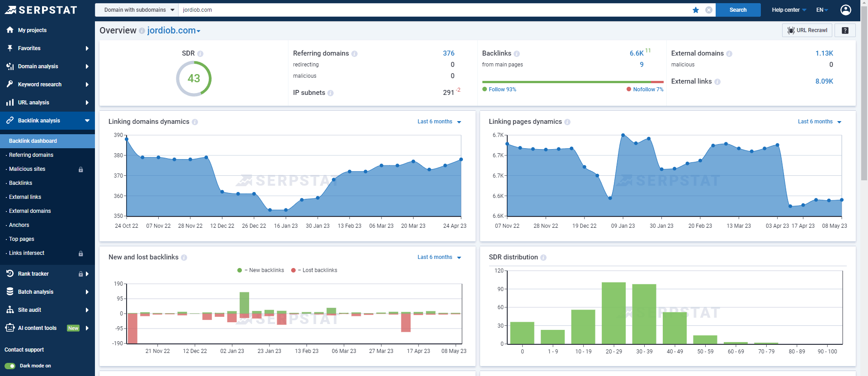Open Backlink dashboard menu item

pyautogui.click(x=47, y=141)
